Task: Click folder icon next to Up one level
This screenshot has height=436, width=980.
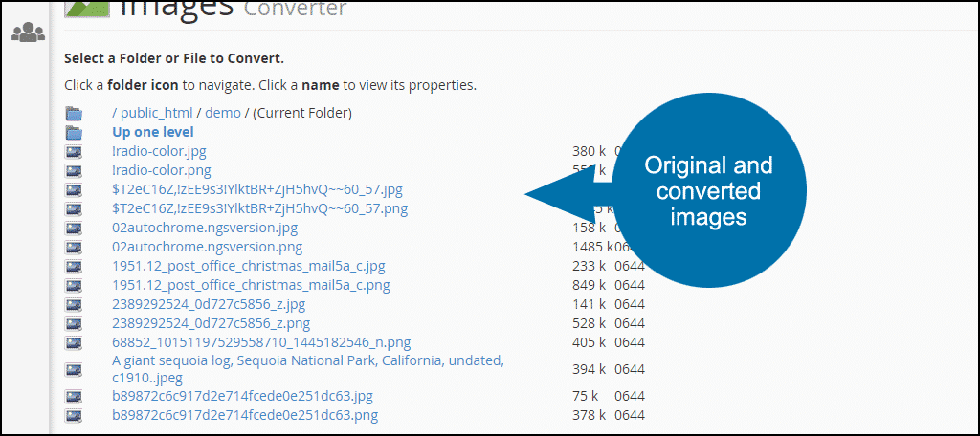Action: [74, 132]
